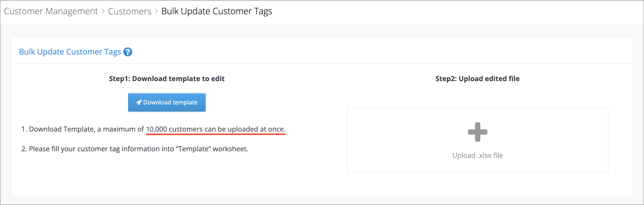Click Bulk Update Customer Tags breadcrumb
644x205 pixels.
[217, 11]
